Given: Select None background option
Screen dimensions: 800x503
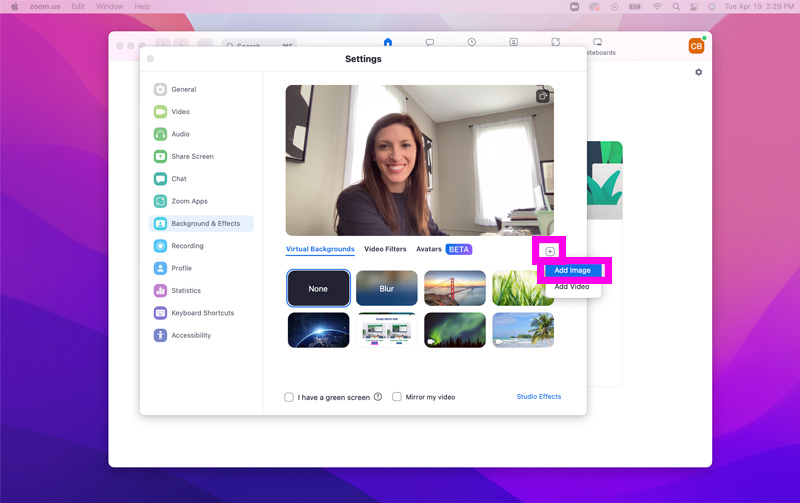Looking at the screenshot, I should coord(318,288).
